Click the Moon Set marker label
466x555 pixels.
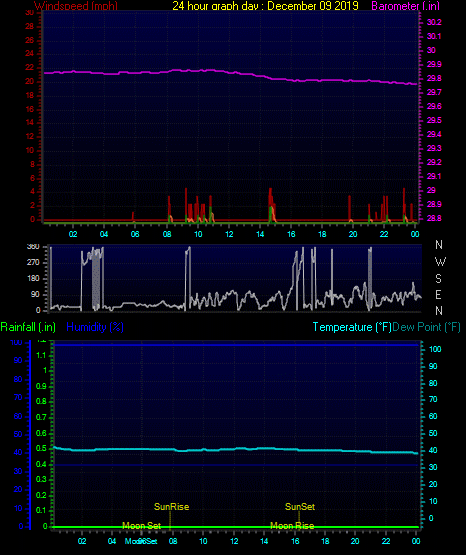point(142,526)
